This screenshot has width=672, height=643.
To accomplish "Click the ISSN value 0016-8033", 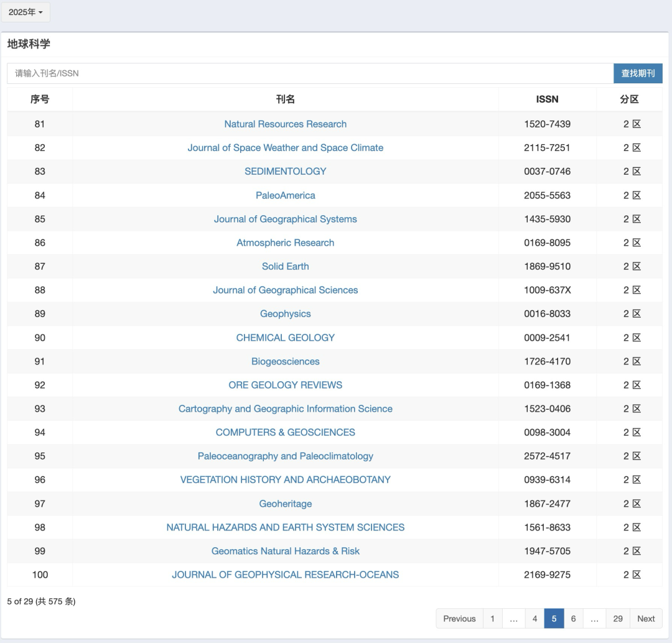I will coord(548,313).
